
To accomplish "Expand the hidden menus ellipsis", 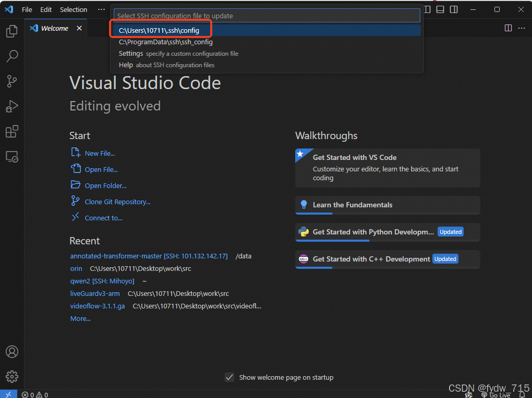I will [x=101, y=9].
